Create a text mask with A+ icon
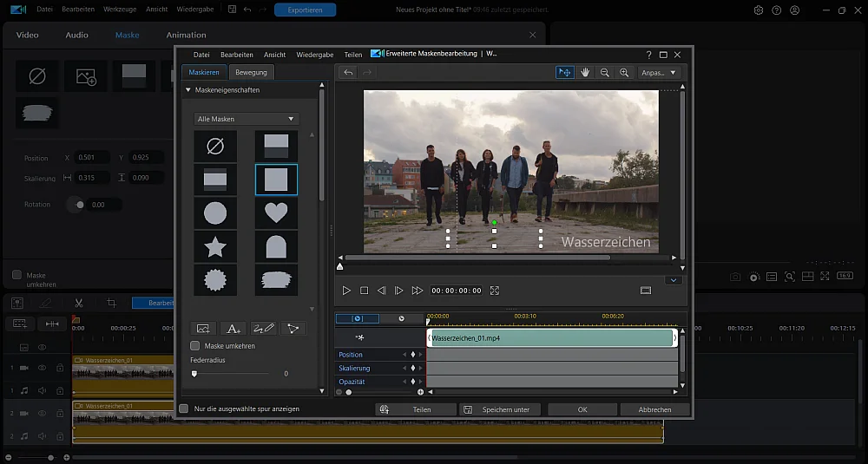Image resolution: width=868 pixels, height=464 pixels. tap(233, 329)
